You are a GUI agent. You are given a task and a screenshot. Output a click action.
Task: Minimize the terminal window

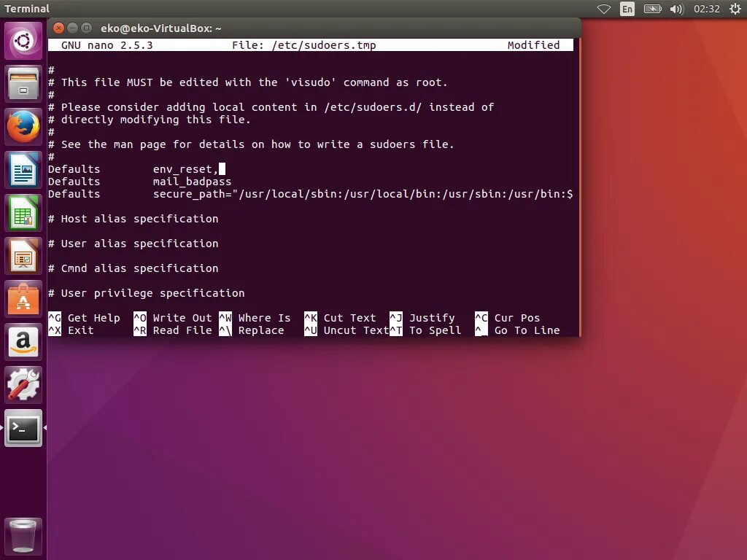[72, 28]
